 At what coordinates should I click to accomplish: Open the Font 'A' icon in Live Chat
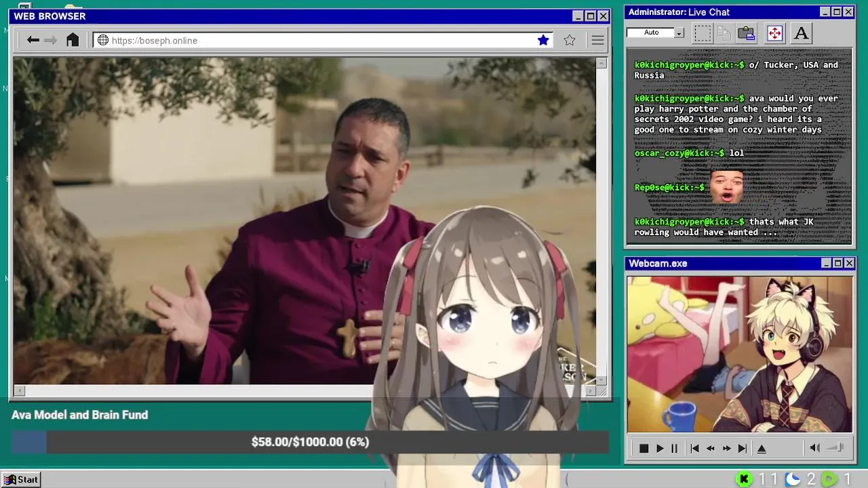801,33
